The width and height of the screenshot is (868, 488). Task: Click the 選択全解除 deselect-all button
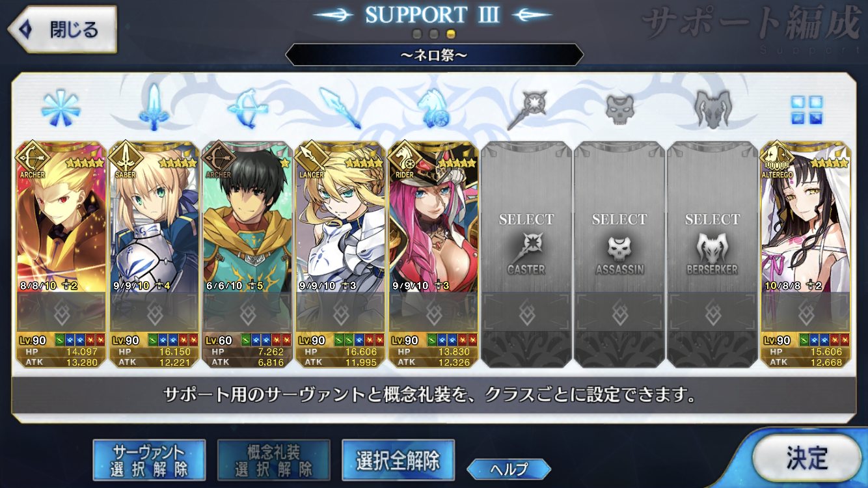pyautogui.click(x=398, y=461)
